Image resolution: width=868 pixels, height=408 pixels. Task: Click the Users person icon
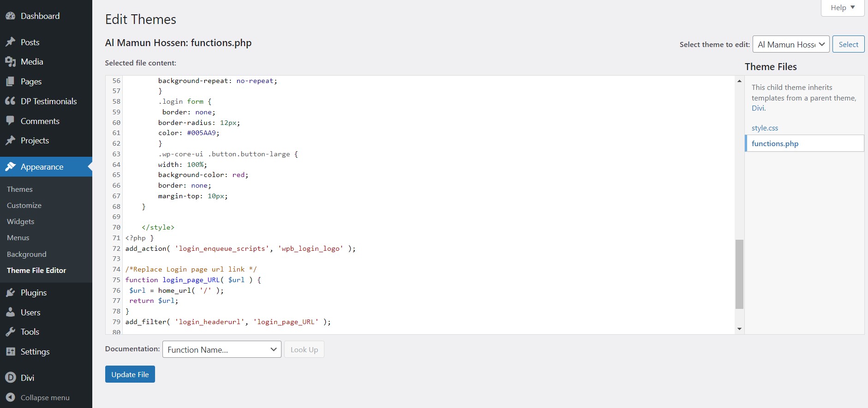(10, 312)
